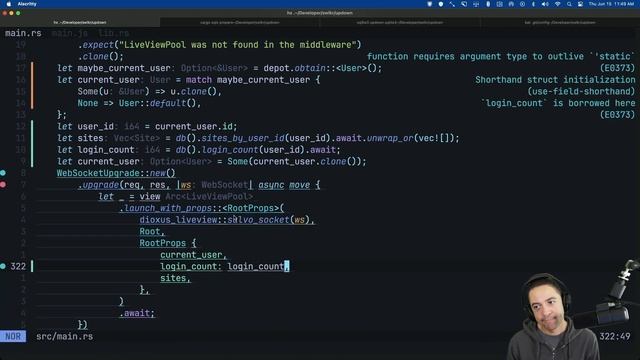Click "login_count: login_count" field

(222, 267)
